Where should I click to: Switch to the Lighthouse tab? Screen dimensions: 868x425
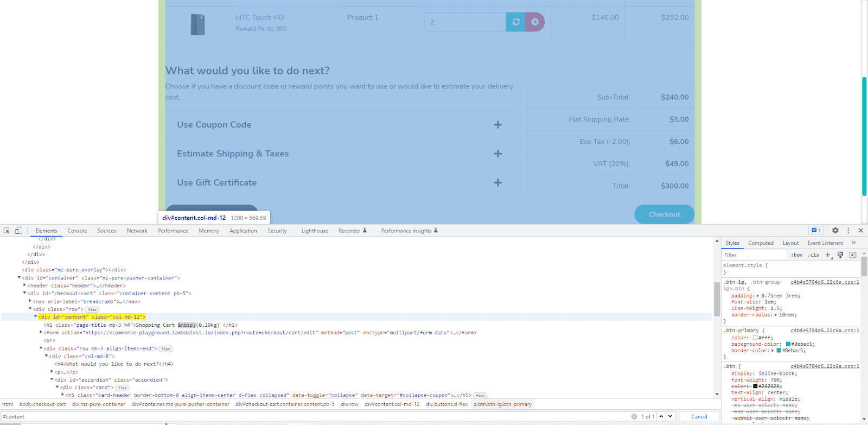click(315, 231)
